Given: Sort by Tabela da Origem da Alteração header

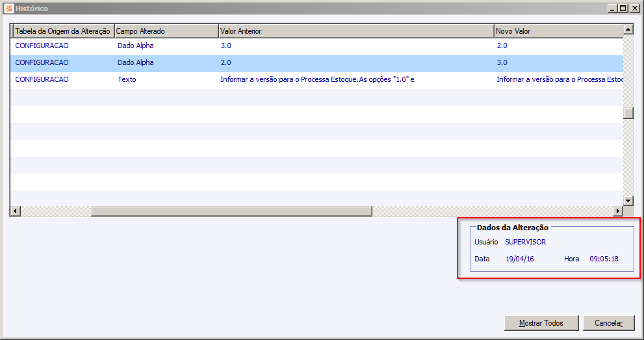Looking at the screenshot, I should [x=63, y=31].
